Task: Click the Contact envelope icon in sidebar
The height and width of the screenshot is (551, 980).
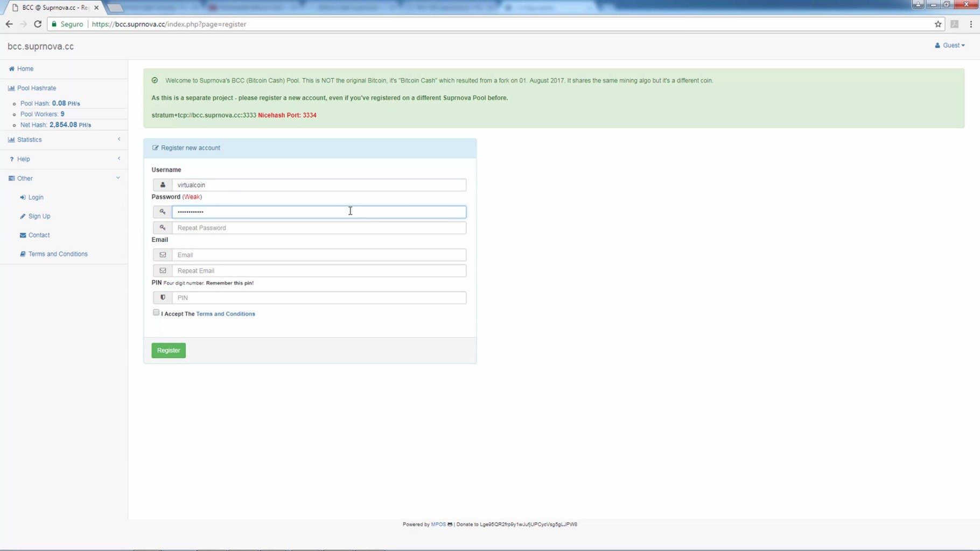Action: click(23, 235)
